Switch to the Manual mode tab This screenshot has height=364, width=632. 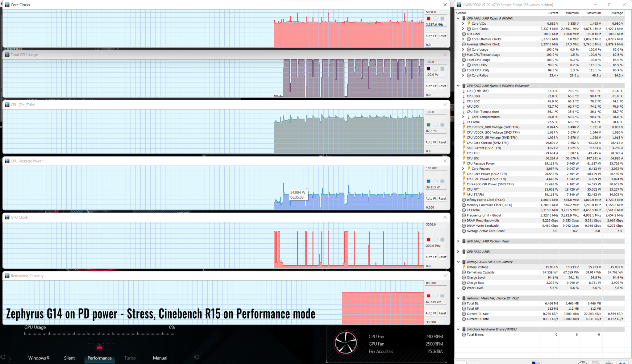pyautogui.click(x=160, y=358)
